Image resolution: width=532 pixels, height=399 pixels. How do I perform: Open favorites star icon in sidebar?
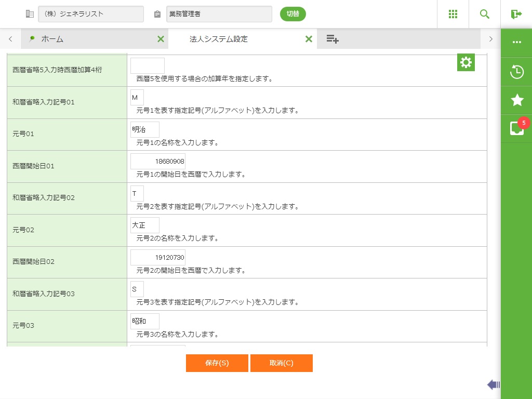[516, 100]
